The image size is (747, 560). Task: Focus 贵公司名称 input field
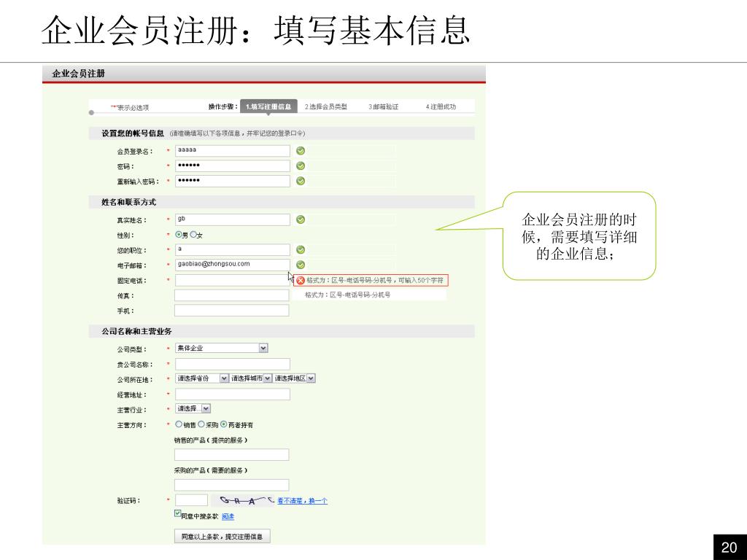tap(233, 365)
